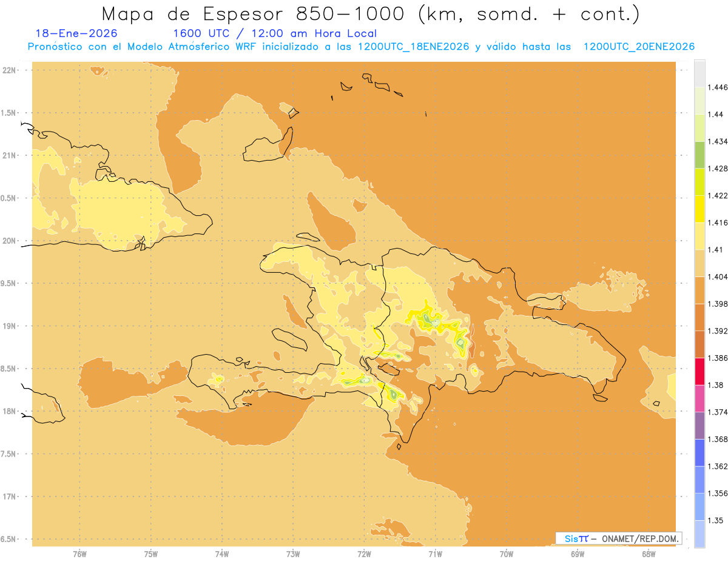Image resolution: width=728 pixels, height=562 pixels.
Task: Click the red colorbar segment between 1.38 and 1.386
Action: [x=699, y=371]
